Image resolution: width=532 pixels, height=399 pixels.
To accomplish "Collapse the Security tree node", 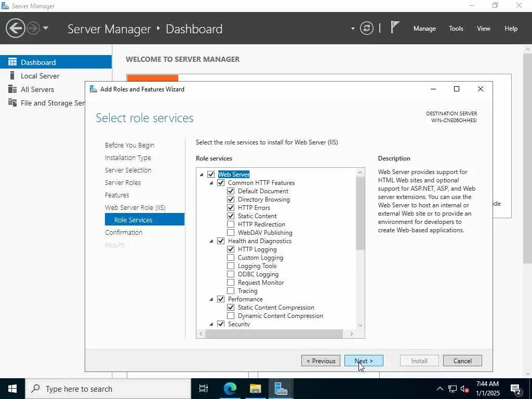I will tap(211, 324).
